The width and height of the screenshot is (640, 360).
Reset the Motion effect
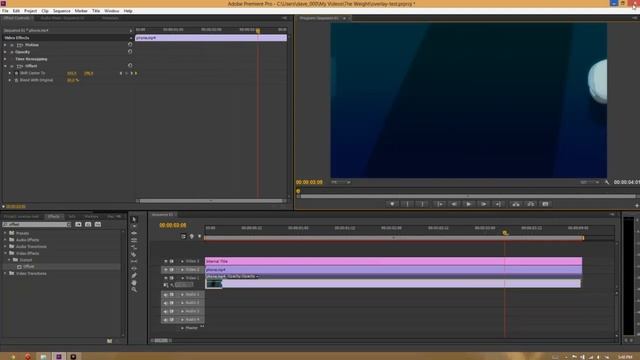[130, 44]
